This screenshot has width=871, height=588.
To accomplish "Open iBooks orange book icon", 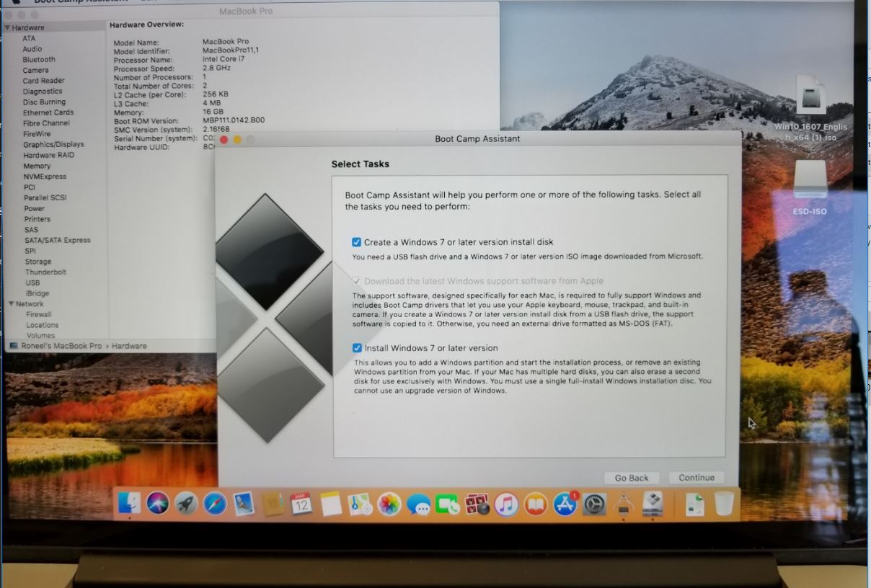I will point(535,504).
